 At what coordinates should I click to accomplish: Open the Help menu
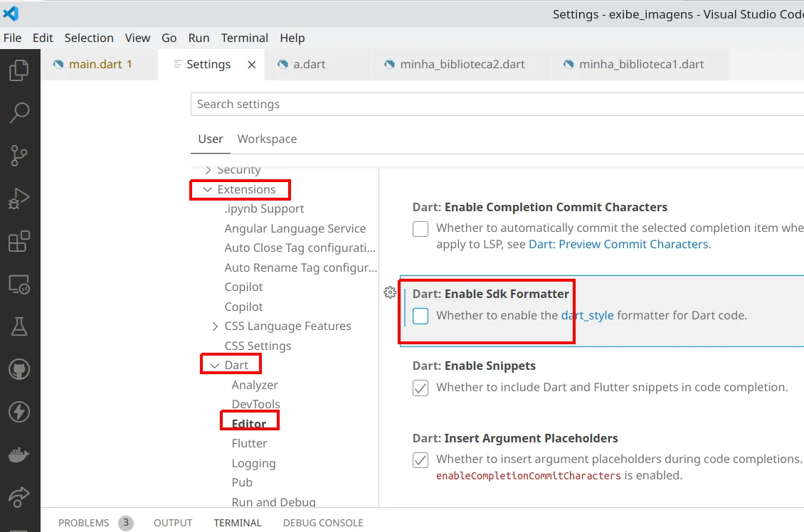click(x=292, y=38)
